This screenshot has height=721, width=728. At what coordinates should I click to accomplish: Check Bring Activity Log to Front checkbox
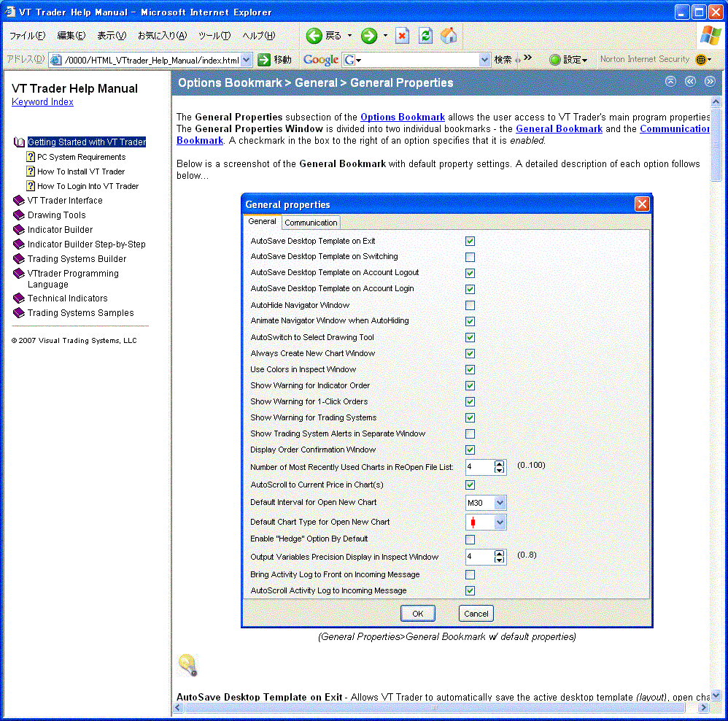click(470, 575)
